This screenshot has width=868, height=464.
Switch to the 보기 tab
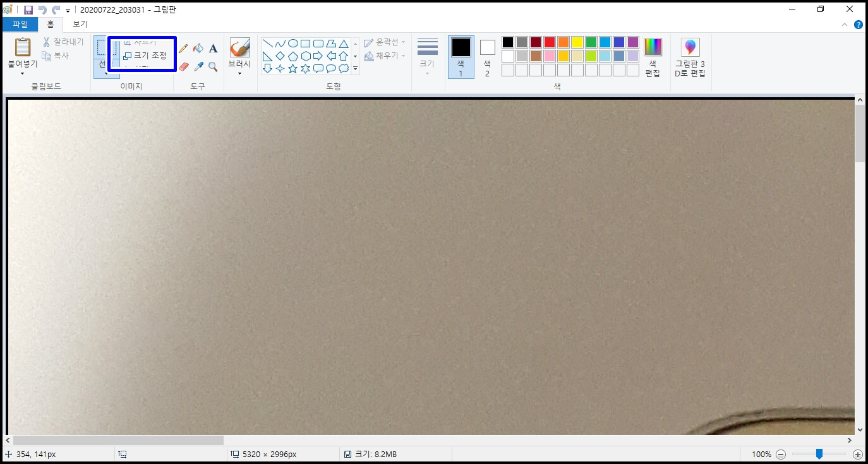(80, 24)
